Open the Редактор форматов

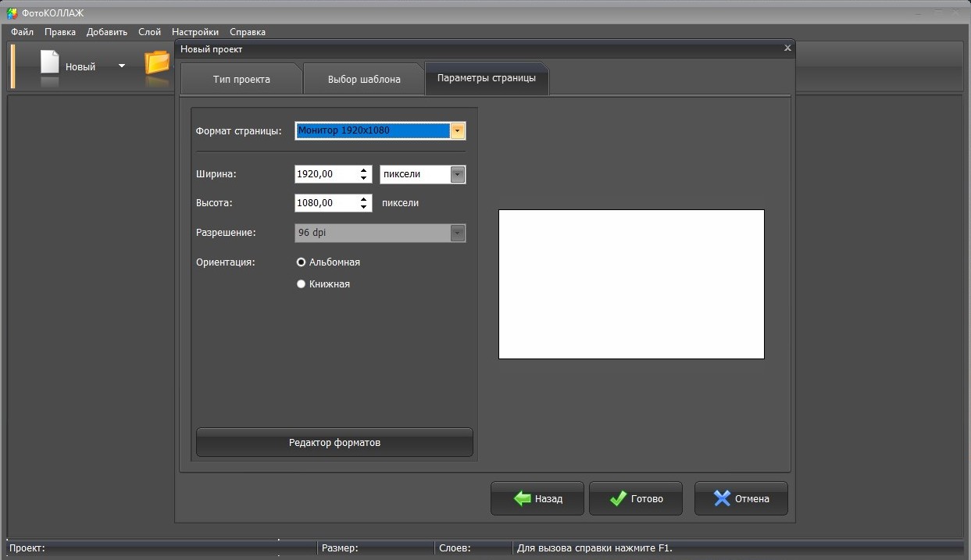point(334,442)
